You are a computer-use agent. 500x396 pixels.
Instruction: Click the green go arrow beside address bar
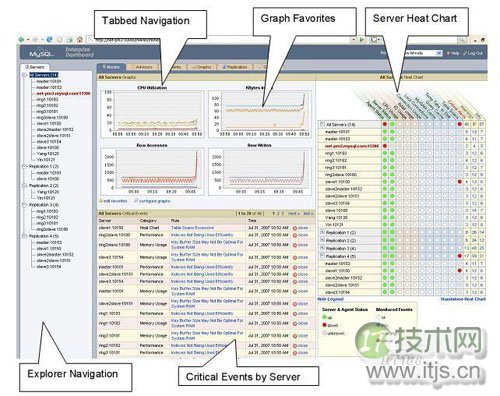tap(362, 40)
